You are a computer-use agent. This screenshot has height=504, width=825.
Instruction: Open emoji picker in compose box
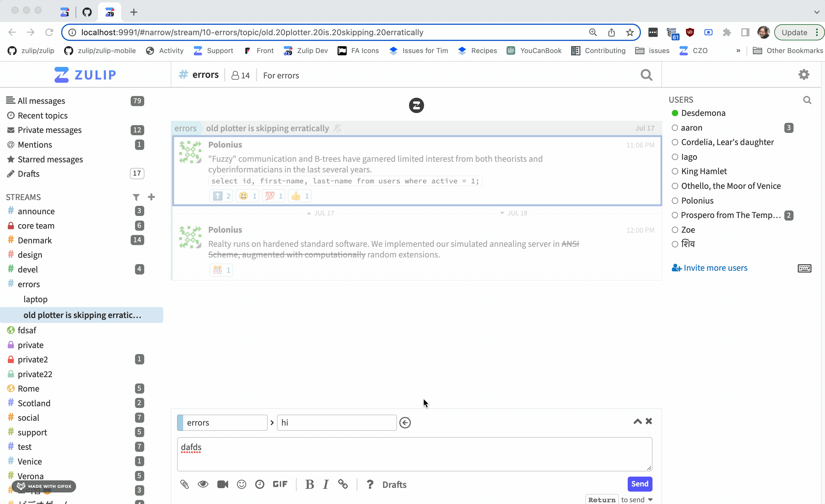(241, 484)
